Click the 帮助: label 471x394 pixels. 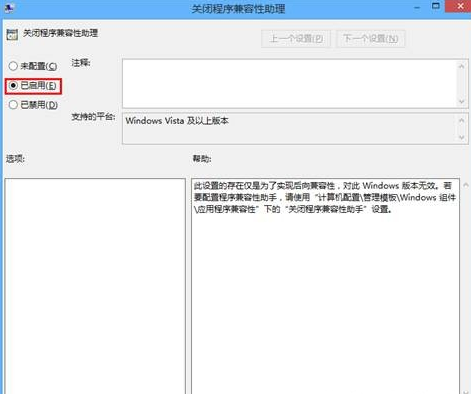coord(202,159)
